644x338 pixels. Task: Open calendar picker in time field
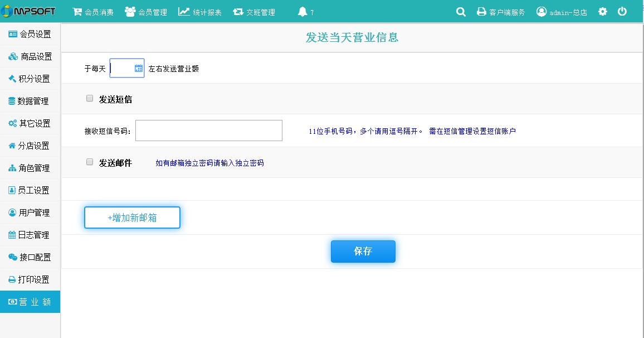click(x=139, y=68)
